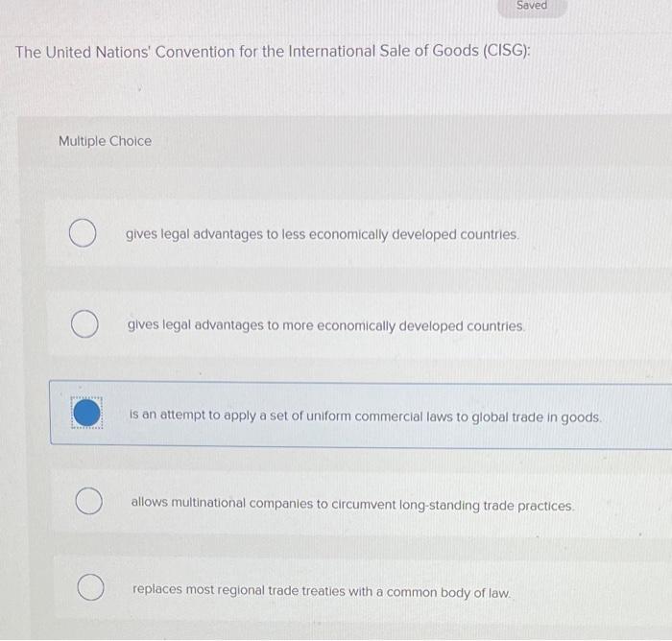Viewport: 672px width, 641px height.
Task: Click the answer text about uniform commercial laws
Action: tap(365, 417)
